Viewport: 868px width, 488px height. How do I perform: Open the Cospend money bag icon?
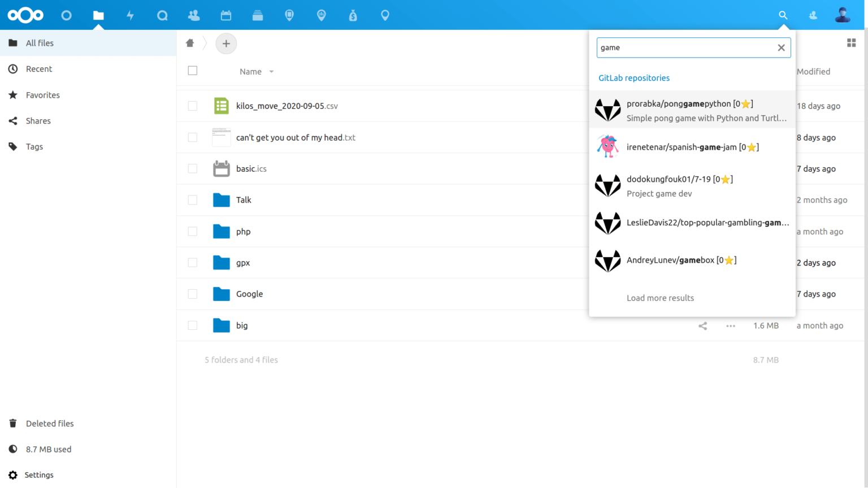click(353, 15)
